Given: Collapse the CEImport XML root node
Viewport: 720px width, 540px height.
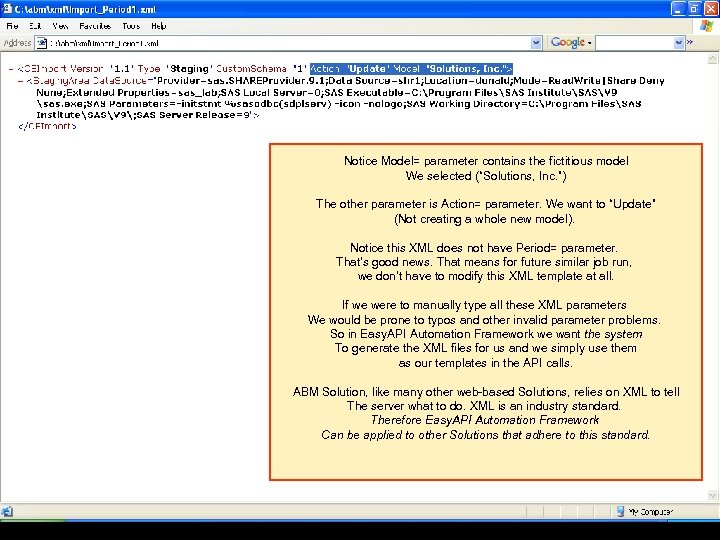Looking at the screenshot, I should (11, 69).
